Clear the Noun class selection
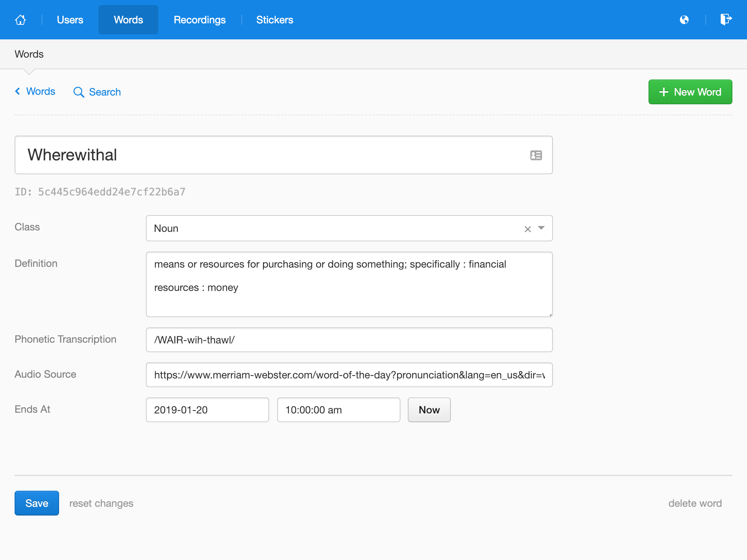Screen dimensions: 747x560 coord(527,229)
